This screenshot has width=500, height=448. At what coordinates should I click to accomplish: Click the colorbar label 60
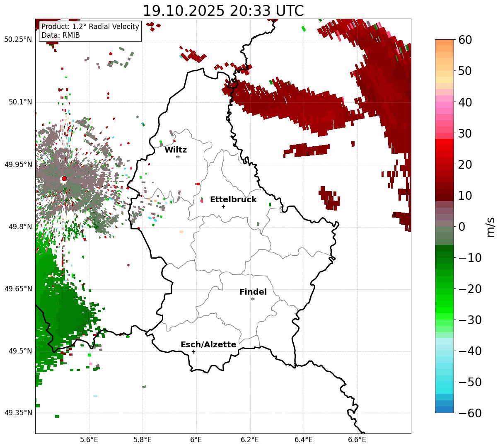click(x=465, y=40)
